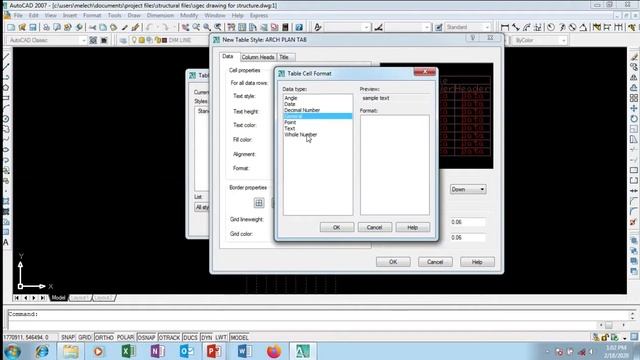Toggle OTRACK in status bar
This screenshot has width=640, height=360.
tap(169, 338)
